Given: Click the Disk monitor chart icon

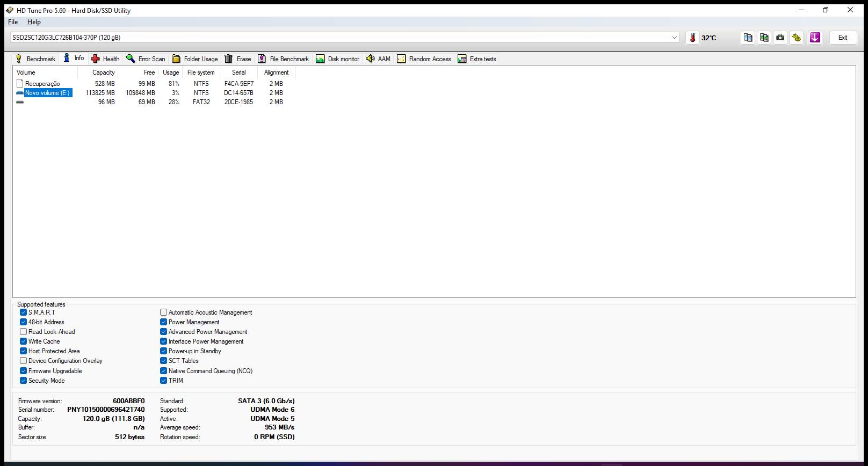Looking at the screenshot, I should [x=320, y=59].
